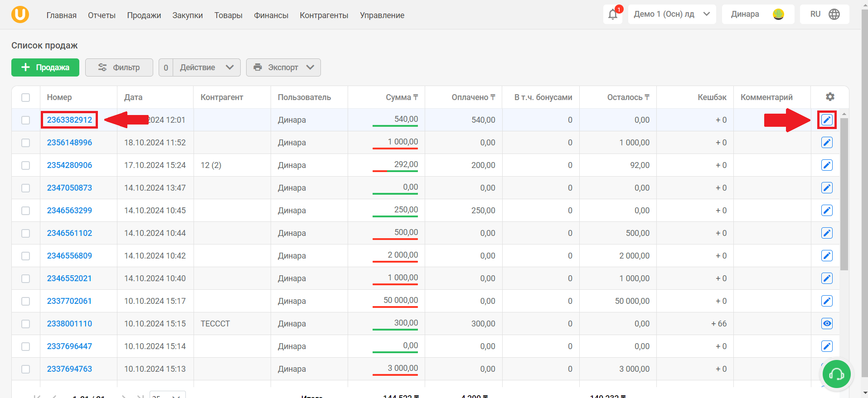Edit sale 2346563299 with the pencil icon
Viewport: 868px width, 398px height.
[x=827, y=211]
